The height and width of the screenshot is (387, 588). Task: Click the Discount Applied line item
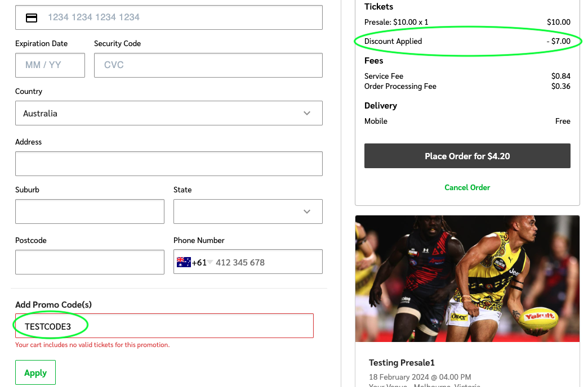[x=393, y=41]
